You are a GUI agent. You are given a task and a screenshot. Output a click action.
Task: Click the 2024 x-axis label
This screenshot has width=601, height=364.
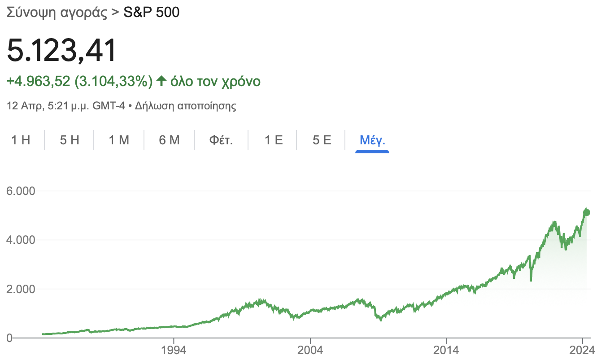tap(582, 350)
